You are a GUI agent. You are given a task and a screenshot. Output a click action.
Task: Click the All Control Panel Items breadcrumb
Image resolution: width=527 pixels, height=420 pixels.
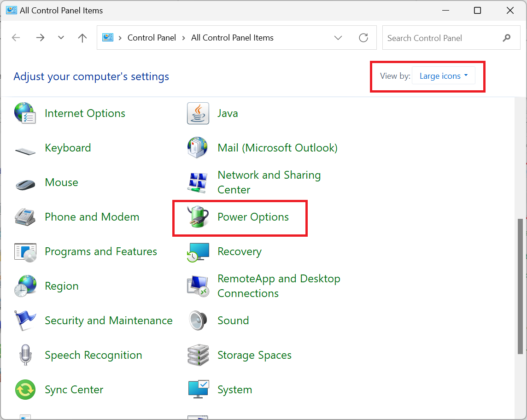click(x=232, y=38)
